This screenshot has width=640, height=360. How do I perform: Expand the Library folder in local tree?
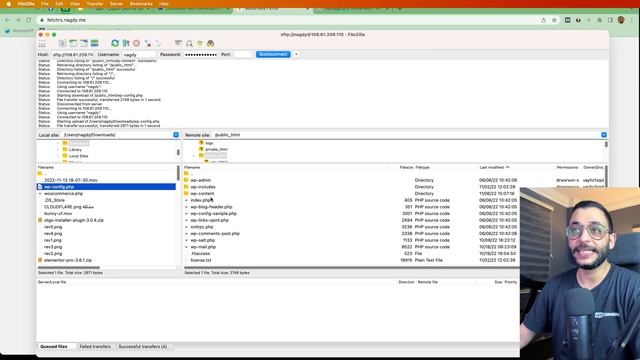(x=58, y=149)
